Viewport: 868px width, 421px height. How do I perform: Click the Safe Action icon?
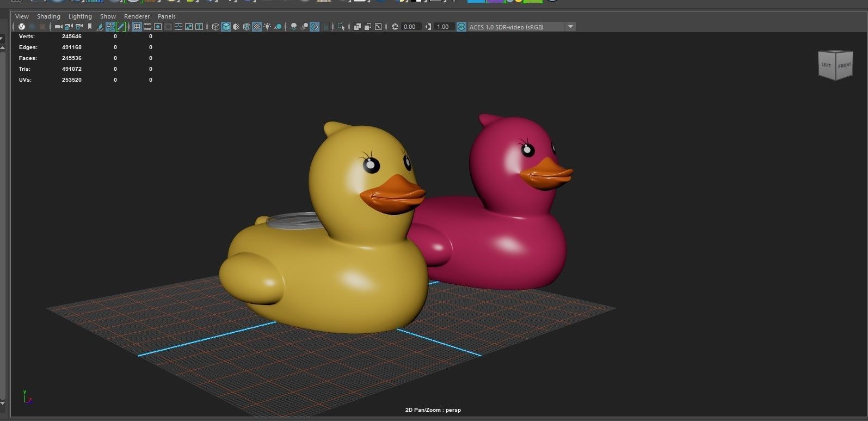tap(189, 27)
